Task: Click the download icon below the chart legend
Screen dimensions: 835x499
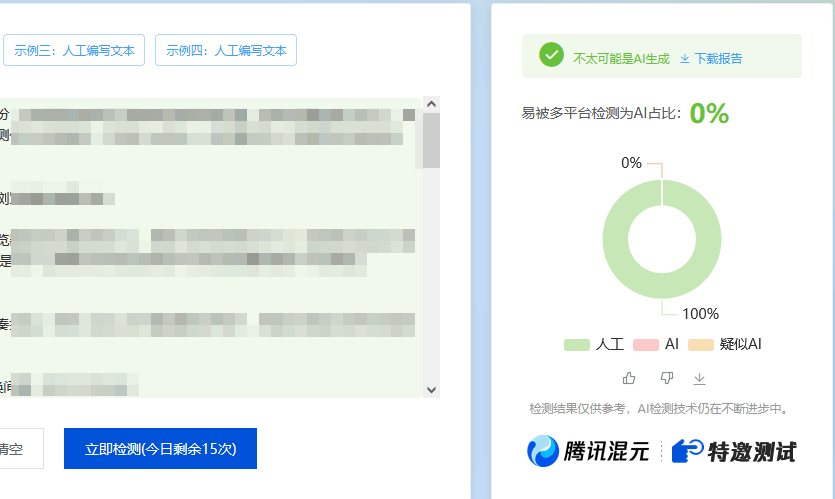Action: (699, 379)
